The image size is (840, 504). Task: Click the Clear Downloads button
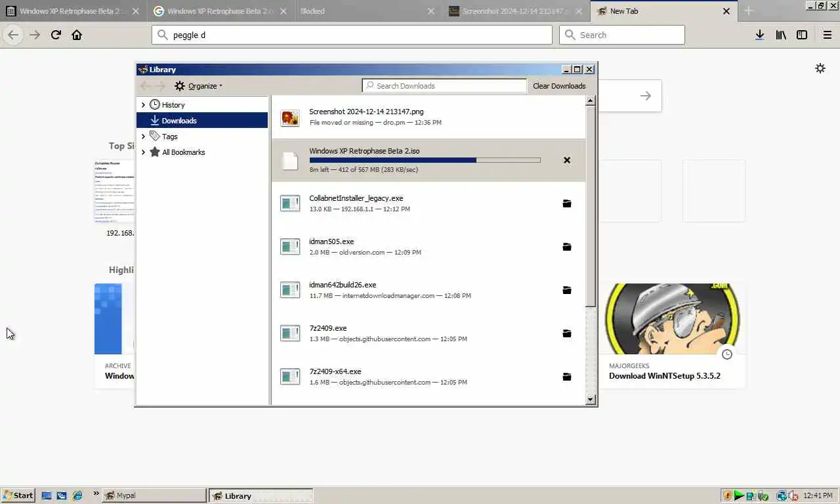pos(559,86)
